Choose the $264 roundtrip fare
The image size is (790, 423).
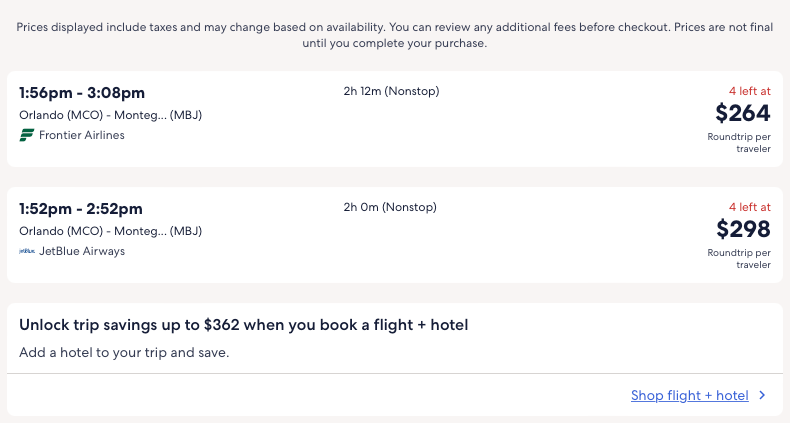(743, 113)
